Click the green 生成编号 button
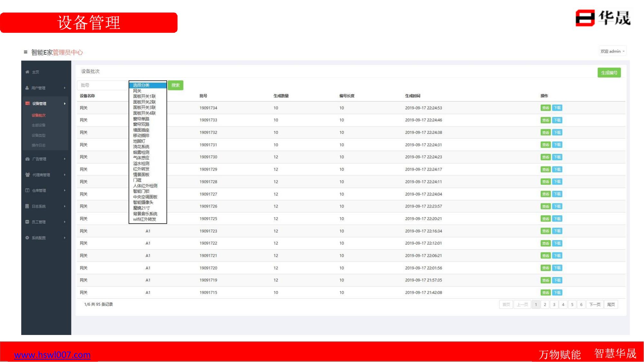This screenshot has height=362, width=644. pyautogui.click(x=609, y=73)
